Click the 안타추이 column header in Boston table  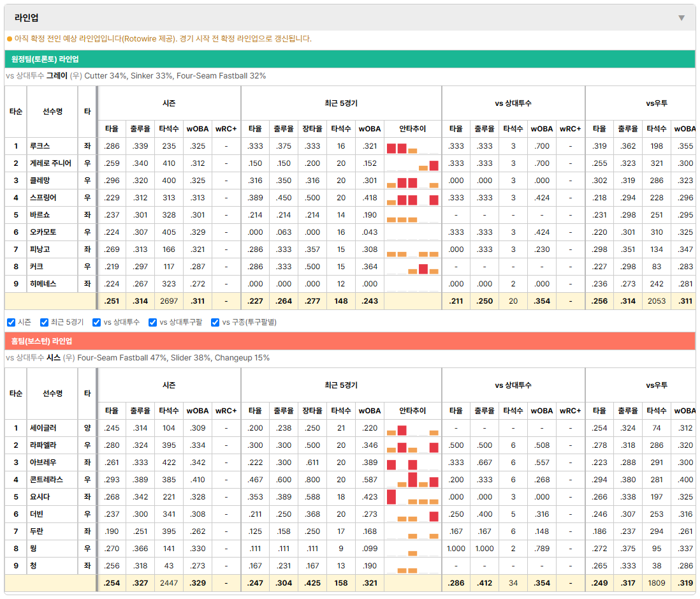tap(412, 411)
